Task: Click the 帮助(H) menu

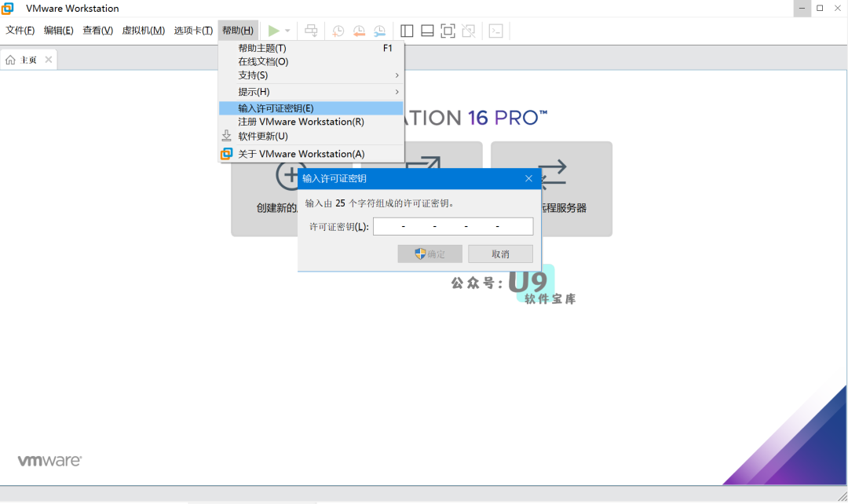Action: coord(238,31)
